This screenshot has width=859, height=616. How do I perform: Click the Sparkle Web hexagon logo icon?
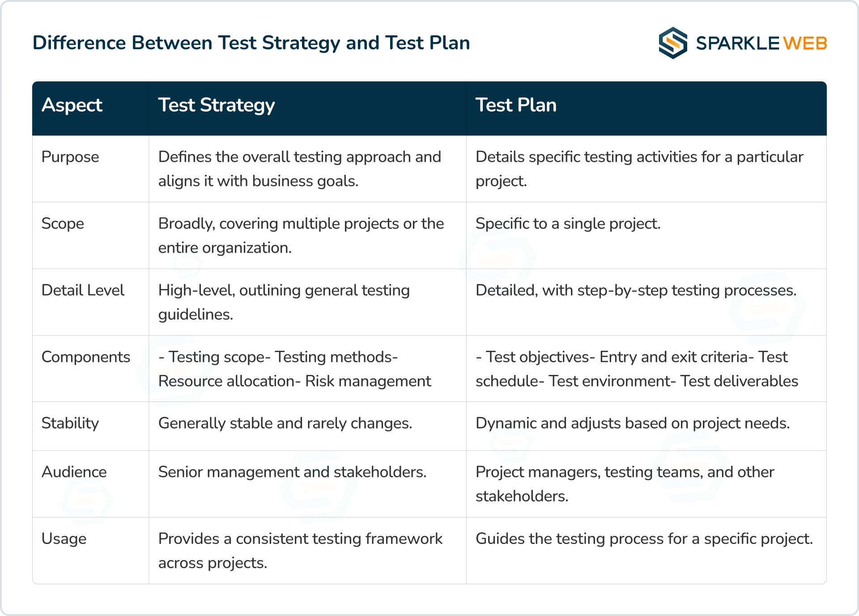(x=672, y=43)
